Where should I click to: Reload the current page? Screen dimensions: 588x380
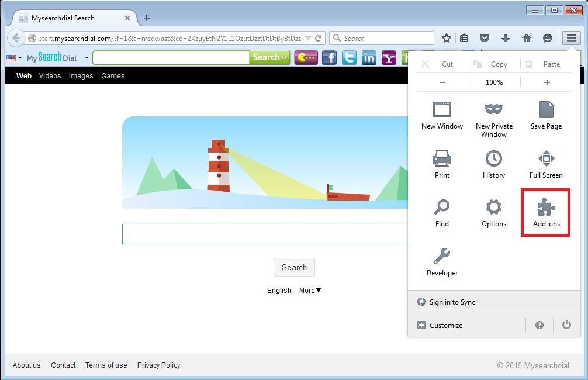(x=319, y=38)
